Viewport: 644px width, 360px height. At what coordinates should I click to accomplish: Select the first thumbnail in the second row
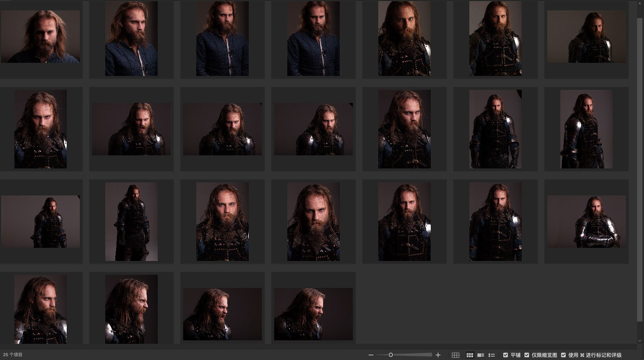click(x=40, y=129)
